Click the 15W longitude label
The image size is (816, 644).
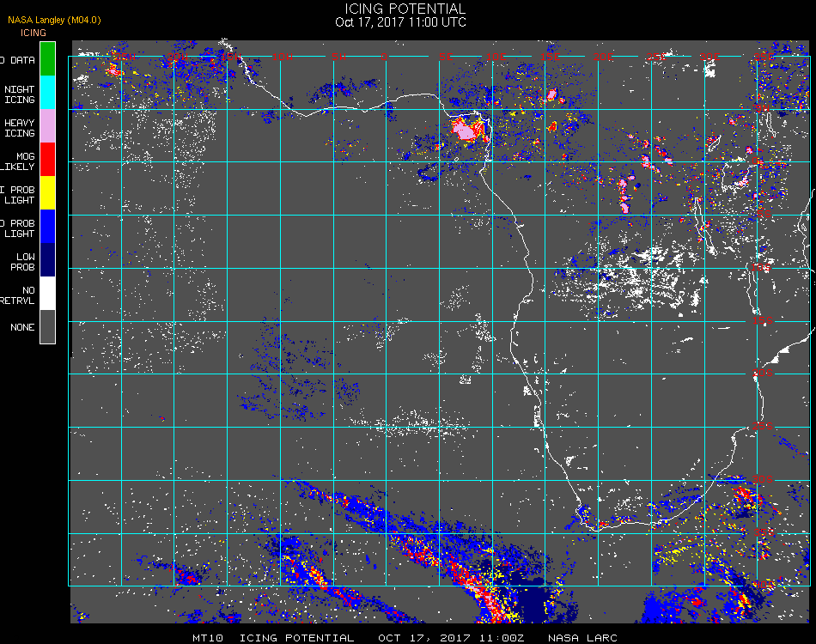(230, 57)
